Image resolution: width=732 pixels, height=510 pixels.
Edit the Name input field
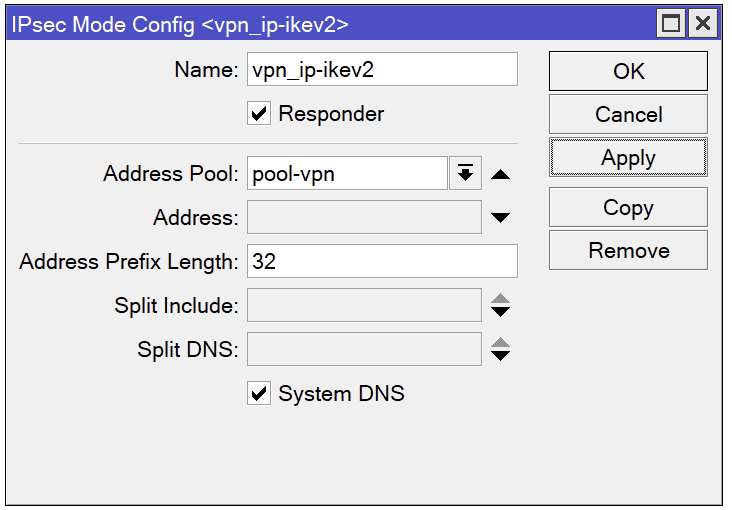click(x=382, y=69)
